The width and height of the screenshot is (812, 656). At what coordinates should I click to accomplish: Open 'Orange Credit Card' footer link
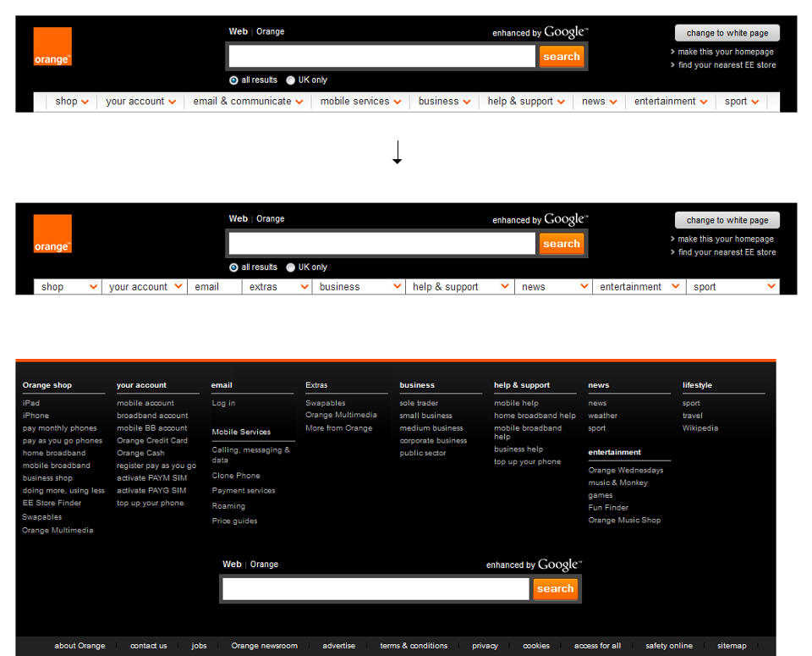152,441
